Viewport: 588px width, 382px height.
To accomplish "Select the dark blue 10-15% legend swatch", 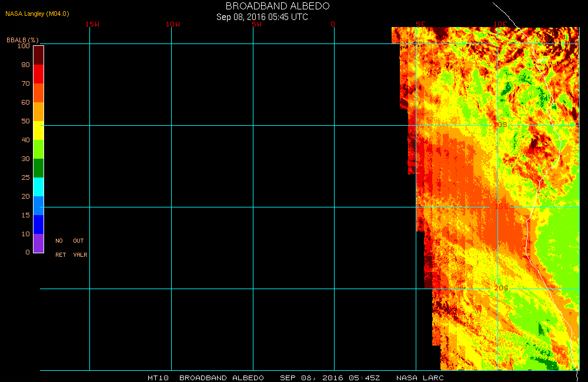I will (38, 224).
